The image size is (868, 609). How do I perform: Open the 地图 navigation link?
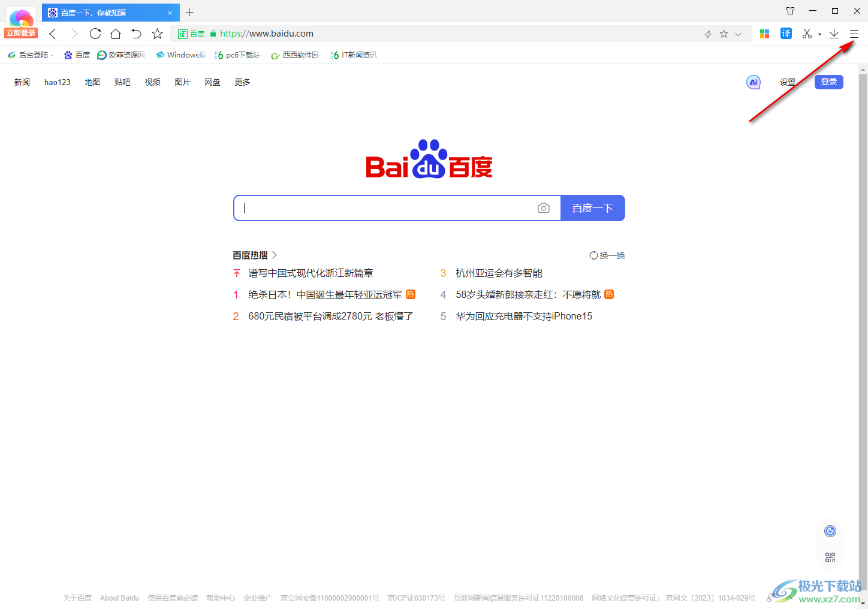pos(92,82)
